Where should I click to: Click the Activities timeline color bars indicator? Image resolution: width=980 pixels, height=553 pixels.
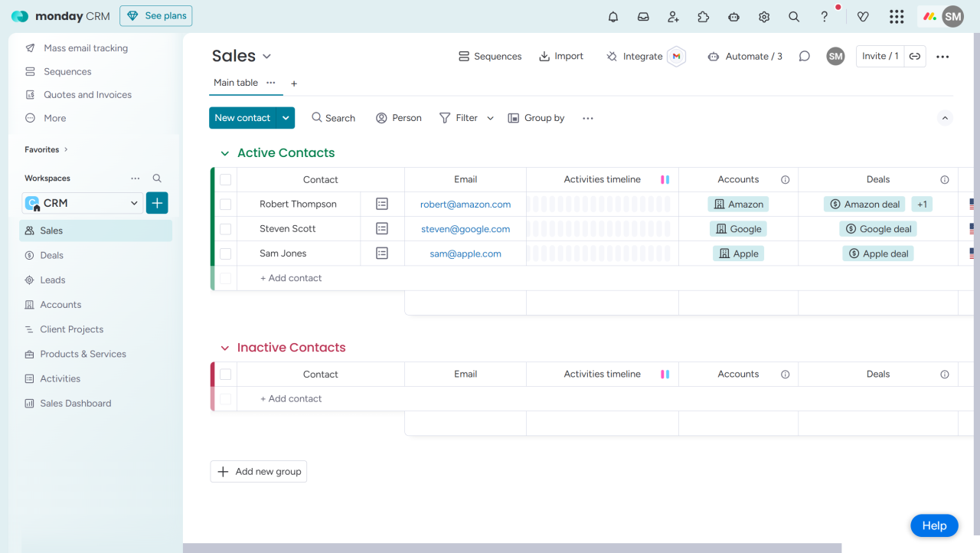(x=665, y=180)
